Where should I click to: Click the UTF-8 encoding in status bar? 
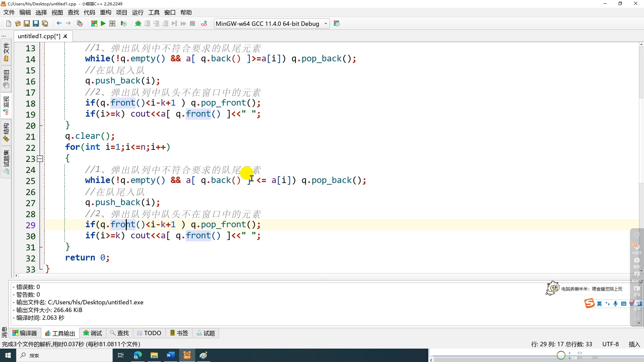pyautogui.click(x=610, y=344)
